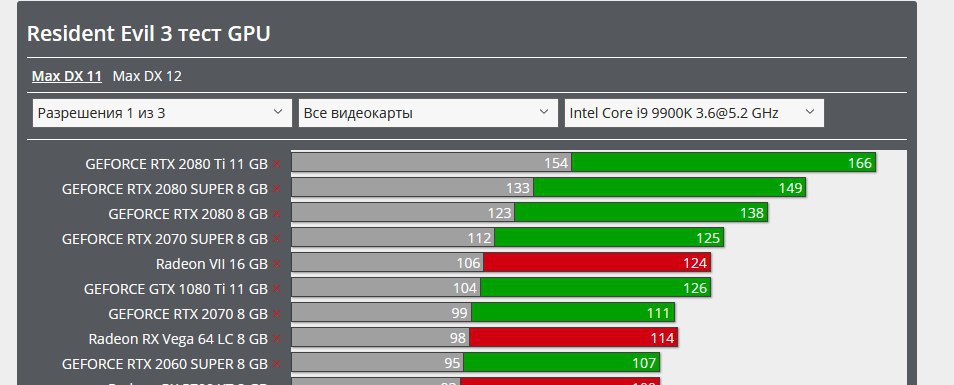Open the Все видеокарты dropdown
The image size is (954, 385).
[428, 113]
